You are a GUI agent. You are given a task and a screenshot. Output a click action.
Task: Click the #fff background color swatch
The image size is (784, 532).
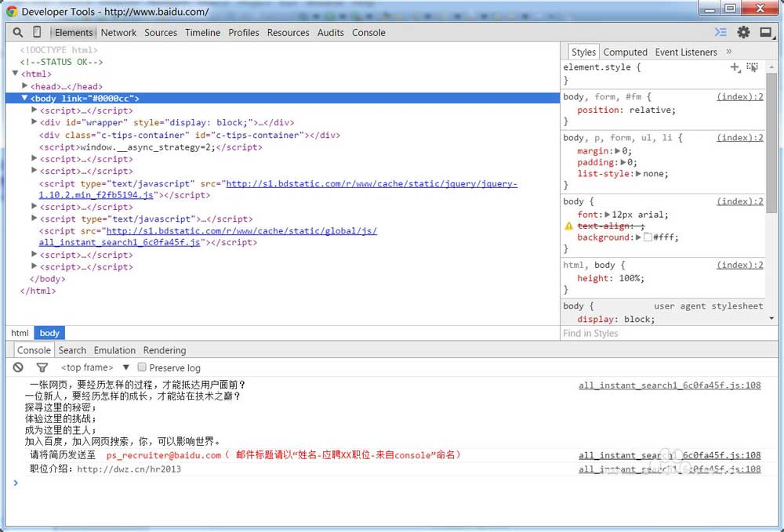point(648,237)
